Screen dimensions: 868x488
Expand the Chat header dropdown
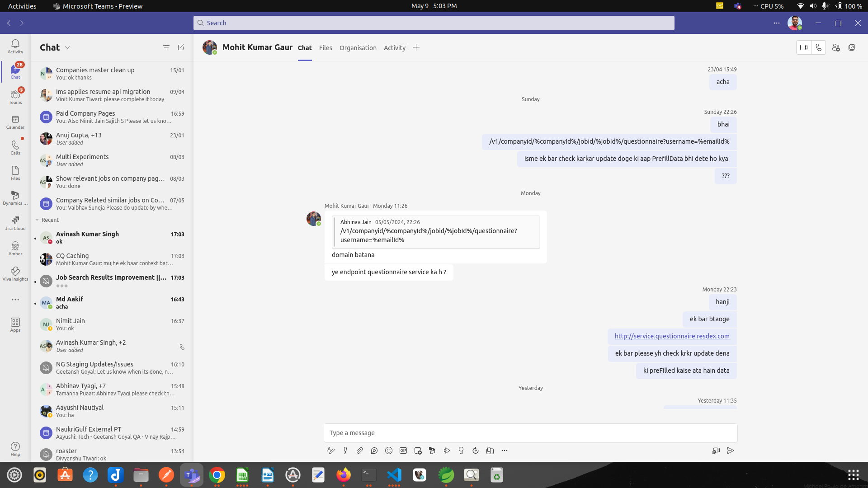[67, 47]
